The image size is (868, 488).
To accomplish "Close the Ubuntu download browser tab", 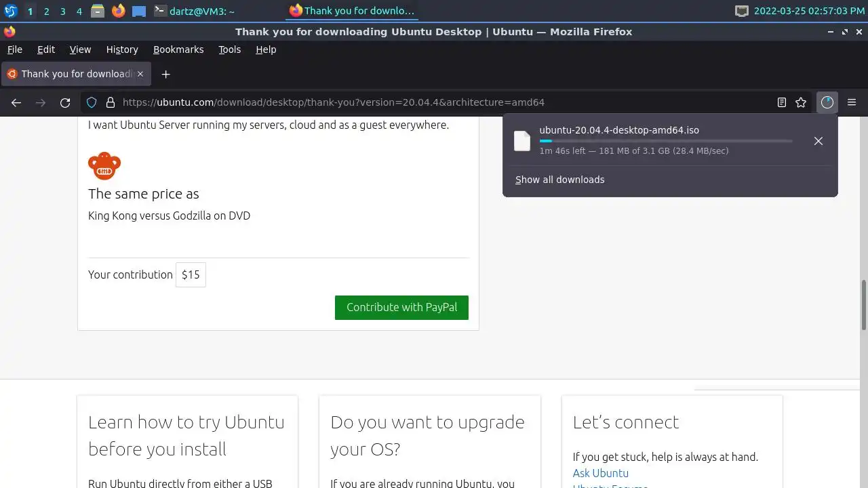I will (x=140, y=74).
